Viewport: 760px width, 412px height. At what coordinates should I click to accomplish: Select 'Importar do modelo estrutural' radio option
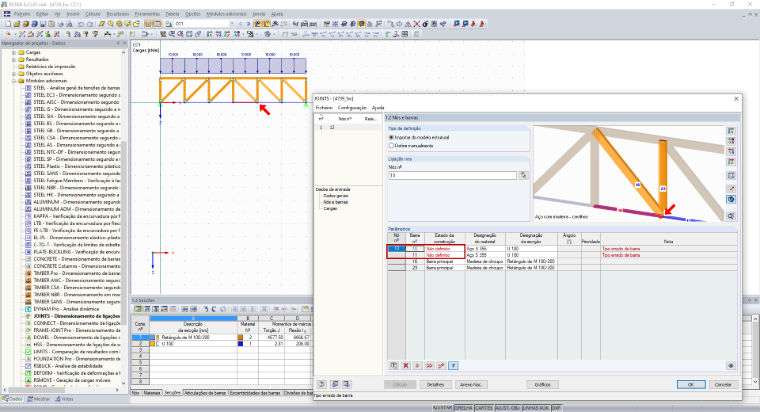coord(391,138)
